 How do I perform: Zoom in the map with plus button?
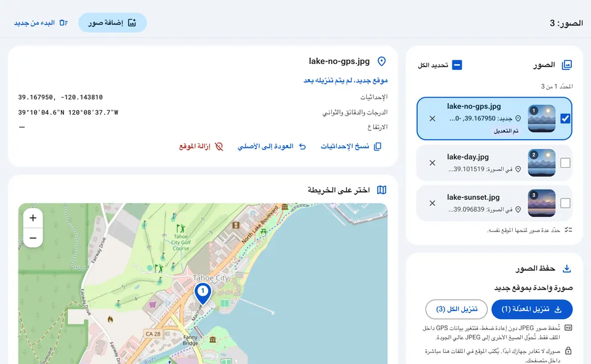(x=33, y=218)
